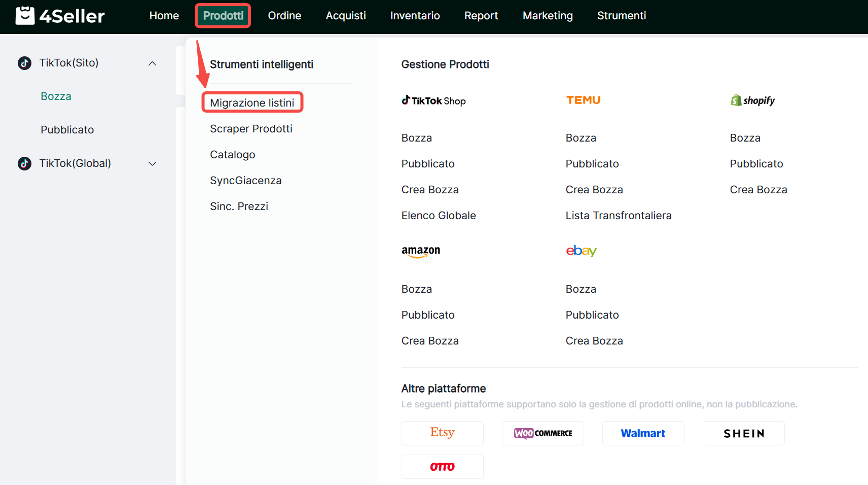Choose the OTTO platform logo

tap(442, 466)
